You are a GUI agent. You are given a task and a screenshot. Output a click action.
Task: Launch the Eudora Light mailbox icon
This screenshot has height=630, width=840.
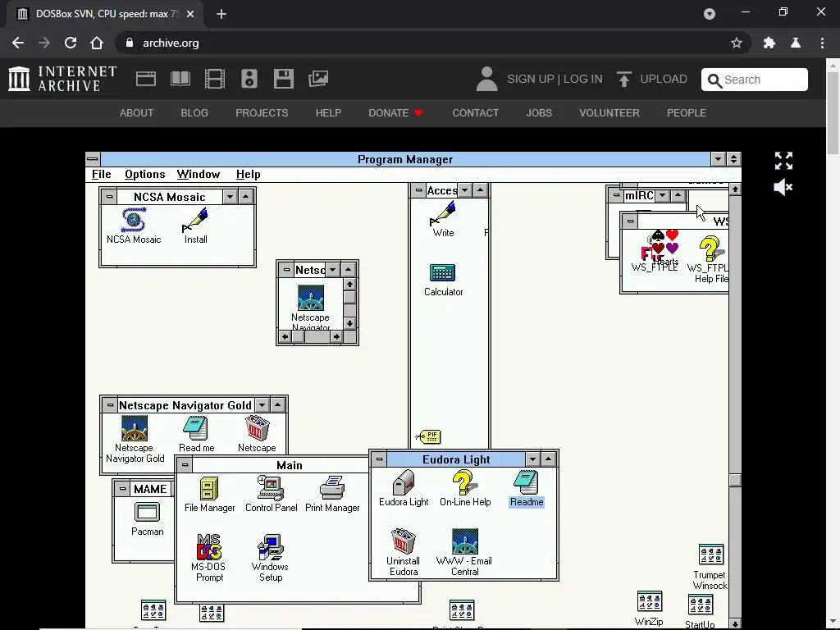tap(404, 482)
